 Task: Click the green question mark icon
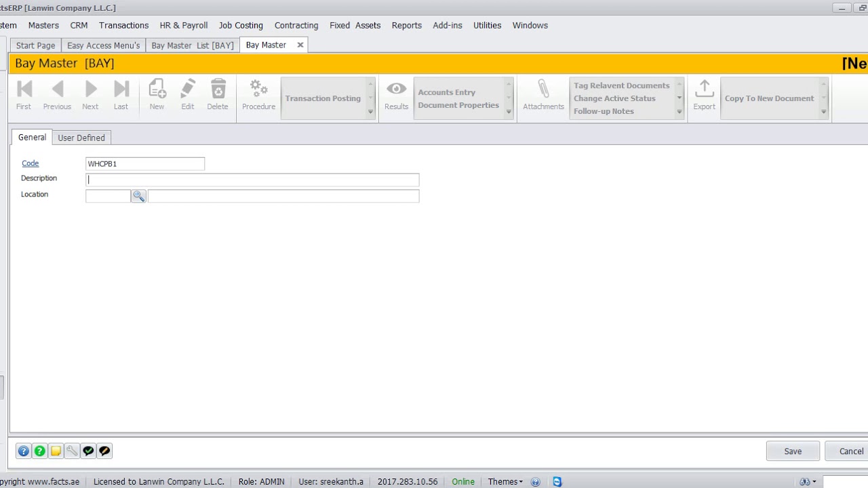[x=40, y=451]
